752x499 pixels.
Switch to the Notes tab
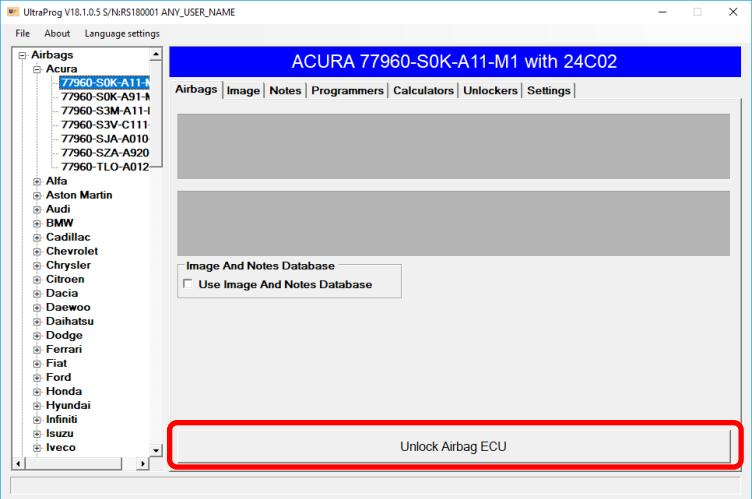(285, 90)
